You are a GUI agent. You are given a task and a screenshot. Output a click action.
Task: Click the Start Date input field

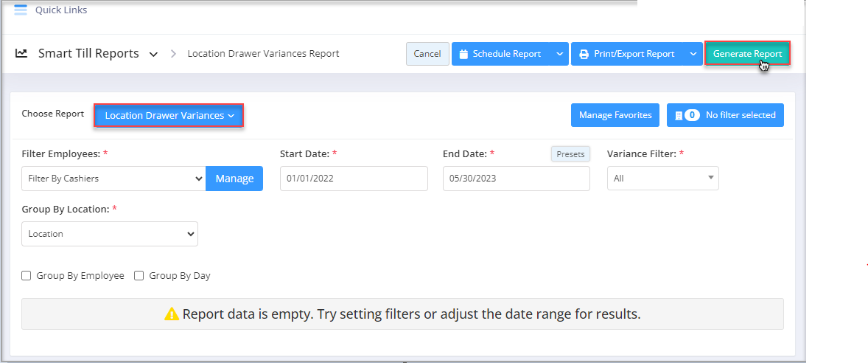[x=354, y=179]
